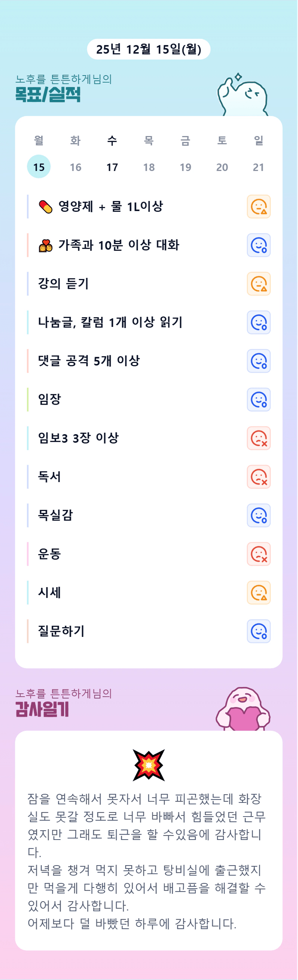Open the 25년 12월 15일(월) date picker

(x=148, y=49)
